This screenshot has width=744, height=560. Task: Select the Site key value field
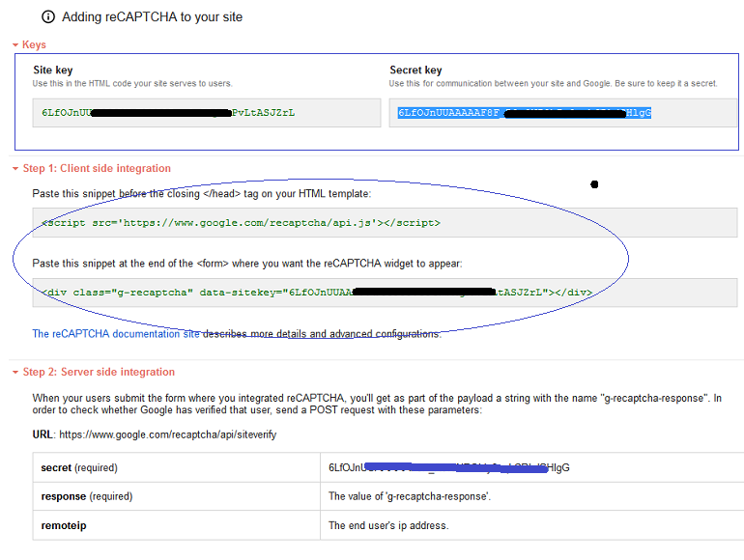click(207, 113)
